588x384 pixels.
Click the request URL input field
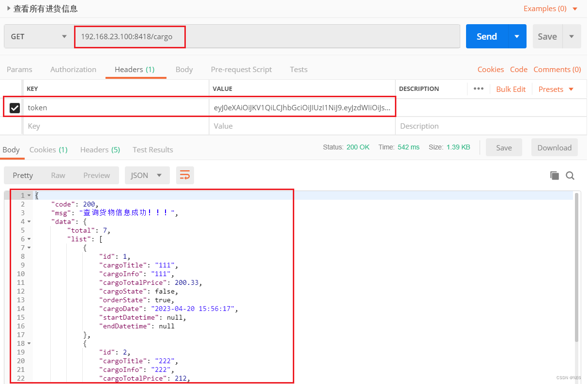pos(130,36)
